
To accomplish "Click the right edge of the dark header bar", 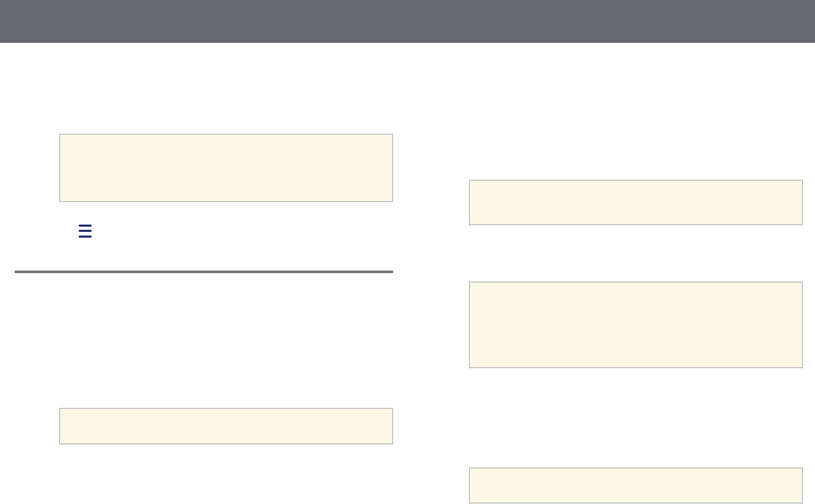I will [x=810, y=21].
